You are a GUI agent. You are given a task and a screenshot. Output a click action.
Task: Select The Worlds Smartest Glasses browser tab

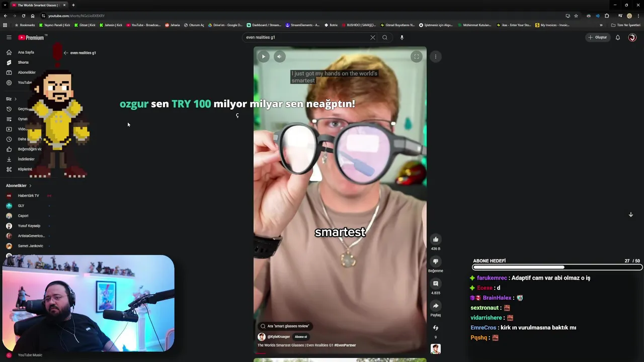pos(38,5)
